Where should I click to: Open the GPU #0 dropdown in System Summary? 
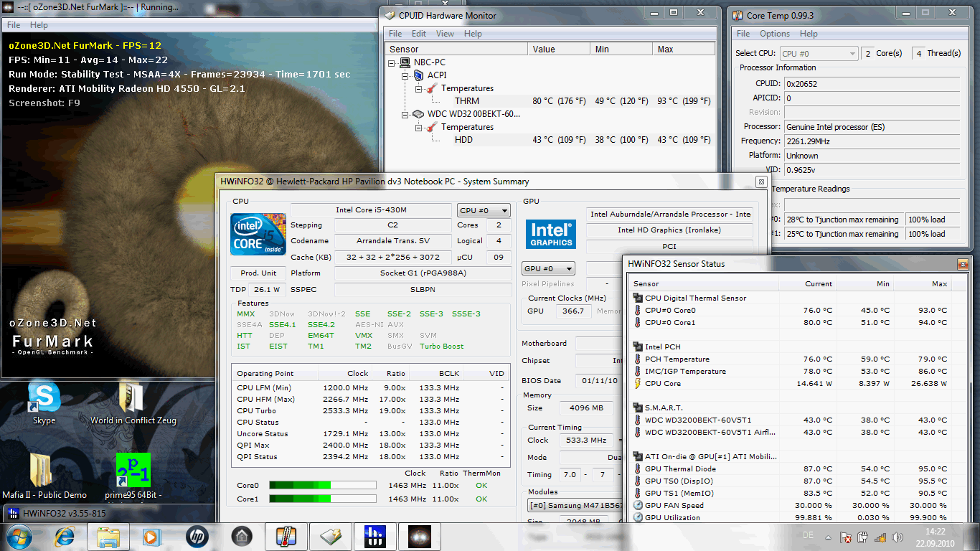[548, 268]
